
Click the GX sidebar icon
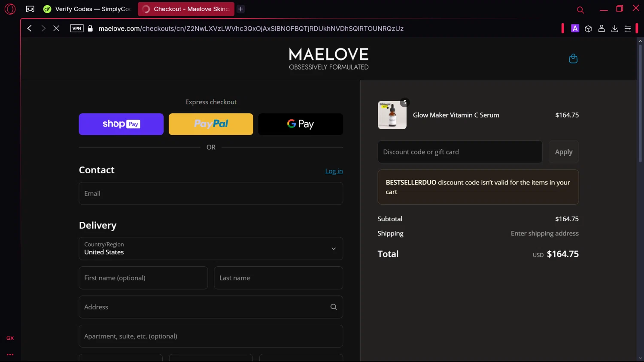click(10, 338)
